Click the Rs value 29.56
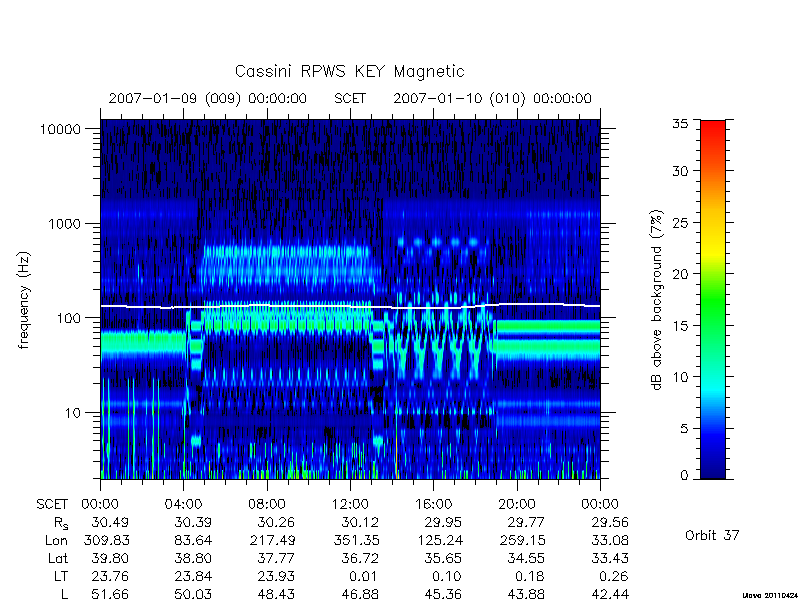Image resolution: width=800 pixels, height=600 pixels. [610, 522]
